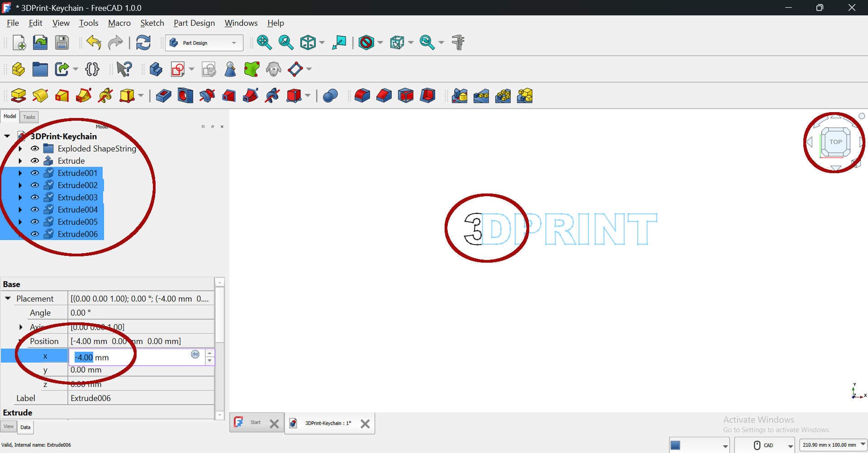This screenshot has width=868, height=453.
Task: Increase x position with the up stepper
Action: (x=209, y=353)
